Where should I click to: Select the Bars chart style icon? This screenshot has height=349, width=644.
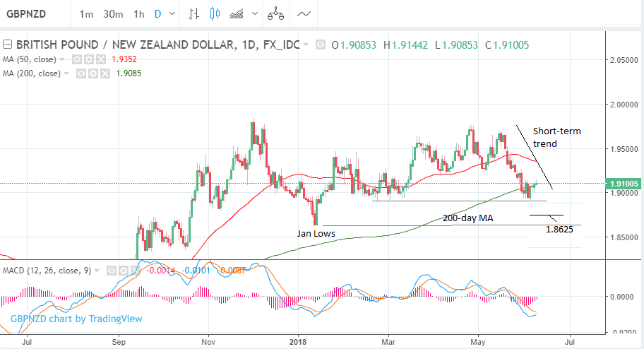tap(195, 14)
